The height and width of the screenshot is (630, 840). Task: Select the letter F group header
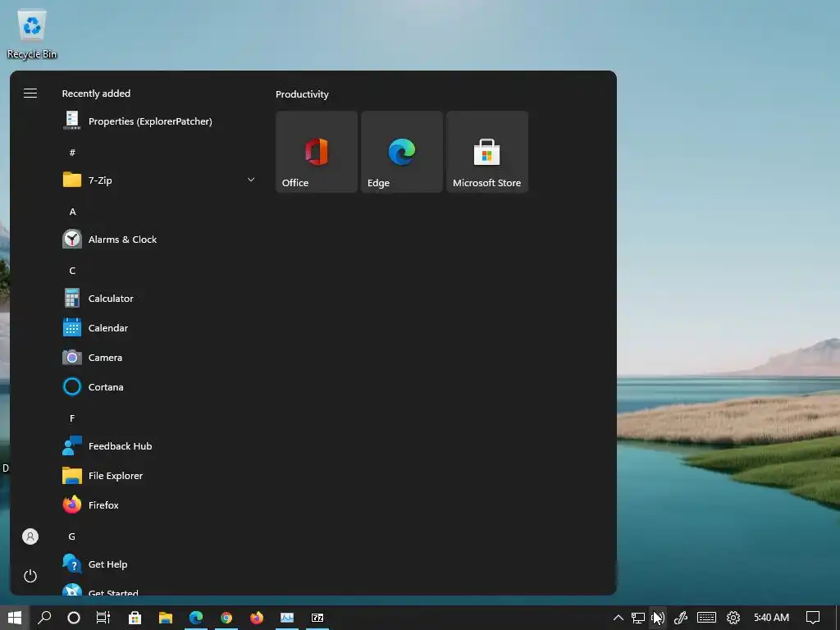point(72,418)
